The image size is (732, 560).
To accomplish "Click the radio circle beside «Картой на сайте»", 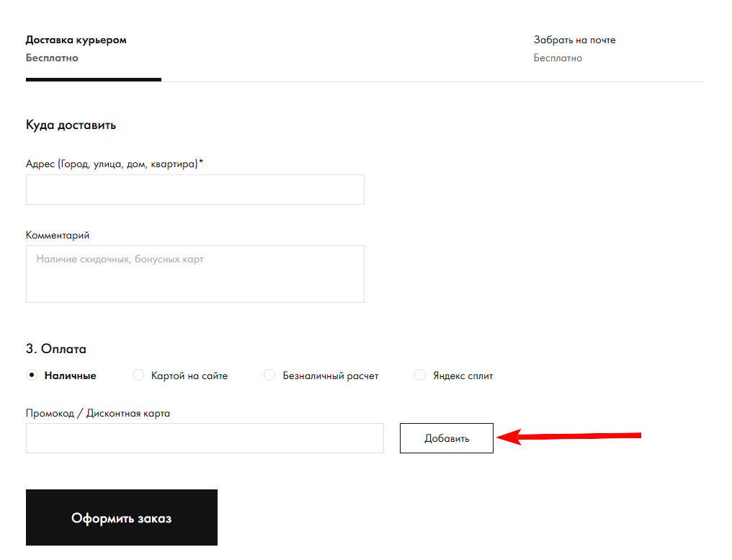I will [137, 375].
